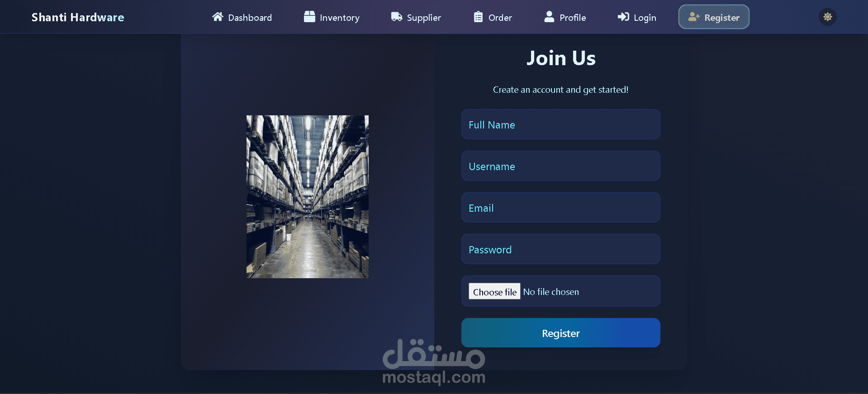Click the Supplier truck icon
868x394 pixels.
[x=397, y=17]
